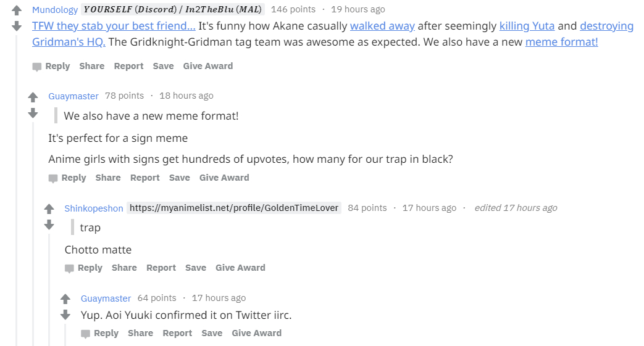
Task: Upvote Guaymaster's Aoi Yuuki comment
Action: coord(65,299)
